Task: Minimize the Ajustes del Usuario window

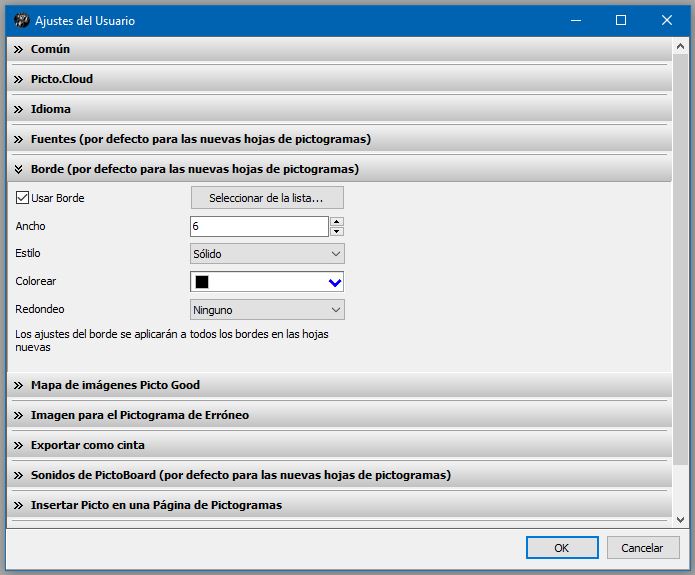Action: point(576,20)
